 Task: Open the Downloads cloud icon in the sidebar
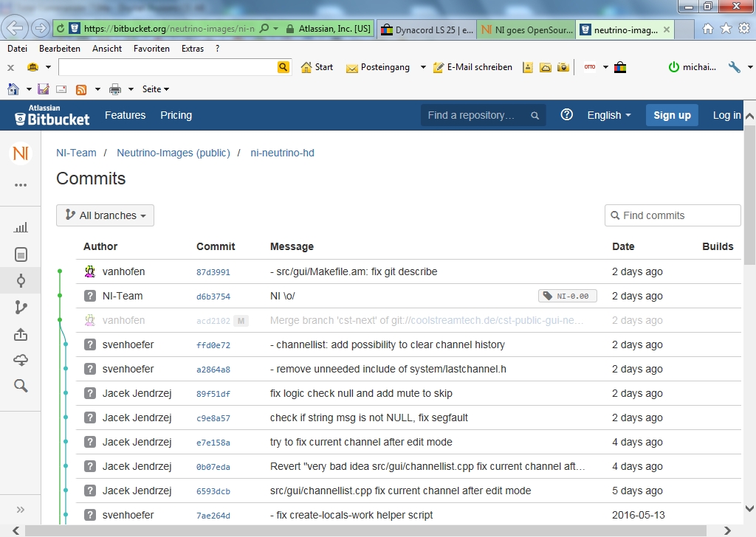click(x=21, y=360)
